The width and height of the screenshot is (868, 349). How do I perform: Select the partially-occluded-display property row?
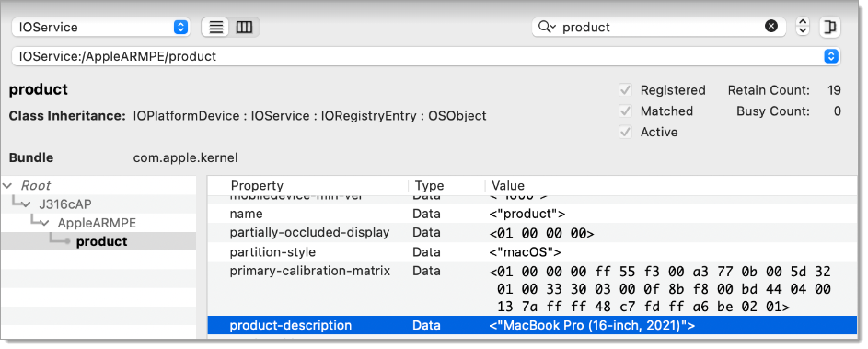pos(532,233)
